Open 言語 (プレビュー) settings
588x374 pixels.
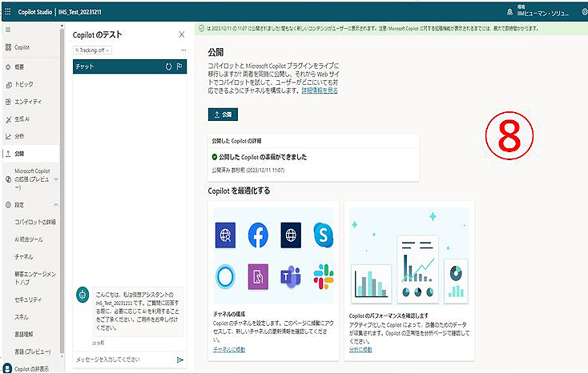coord(32,352)
